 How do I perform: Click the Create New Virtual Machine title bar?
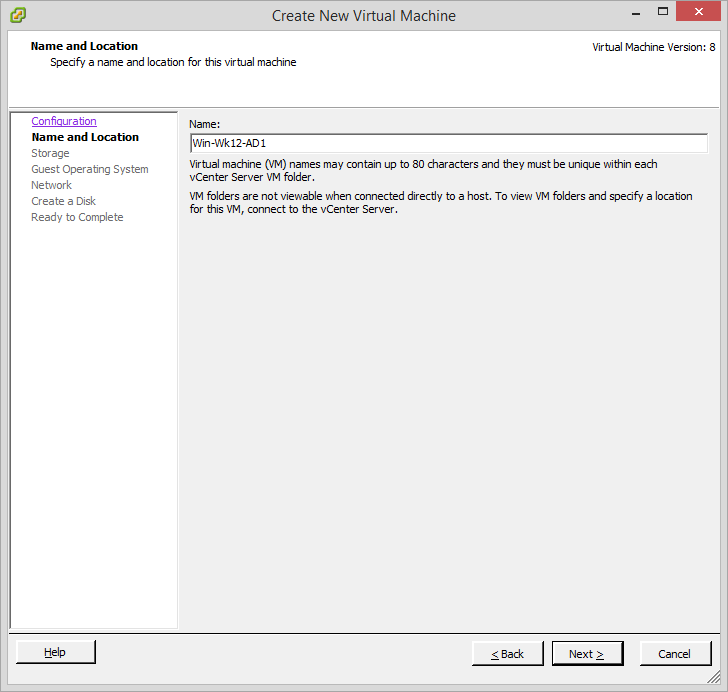point(364,15)
